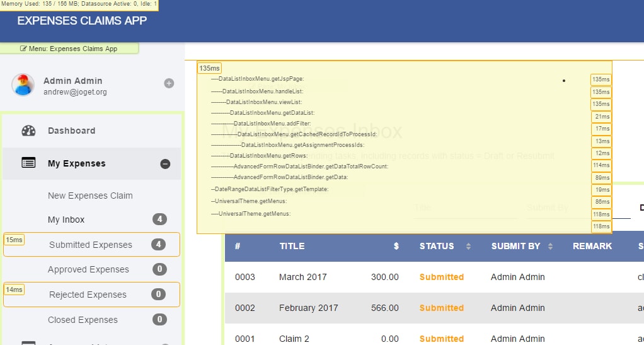This screenshot has width=644, height=345.
Task: Click the 135ms tag atop the profiler panel
Action: [209, 68]
